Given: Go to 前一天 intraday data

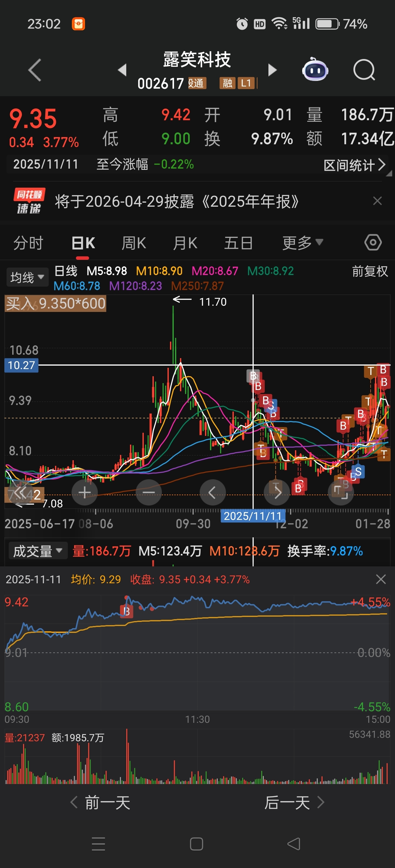Looking at the screenshot, I should coord(101,803).
